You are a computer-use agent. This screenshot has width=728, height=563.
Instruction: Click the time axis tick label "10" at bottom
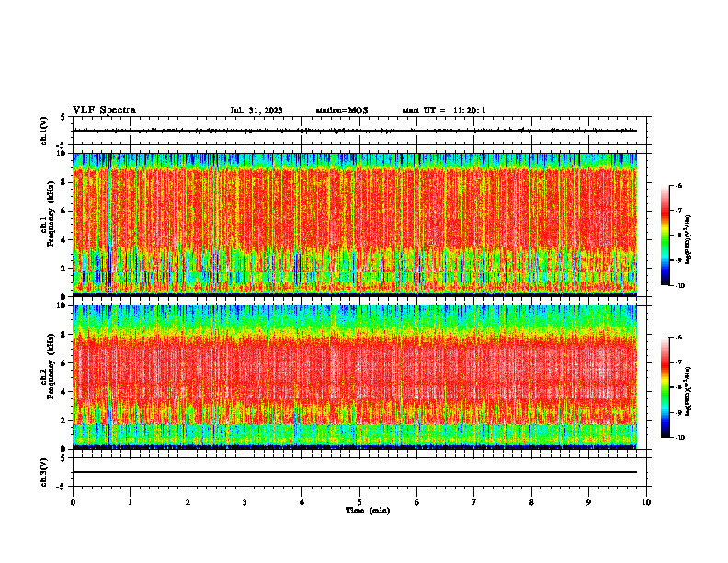(x=646, y=502)
